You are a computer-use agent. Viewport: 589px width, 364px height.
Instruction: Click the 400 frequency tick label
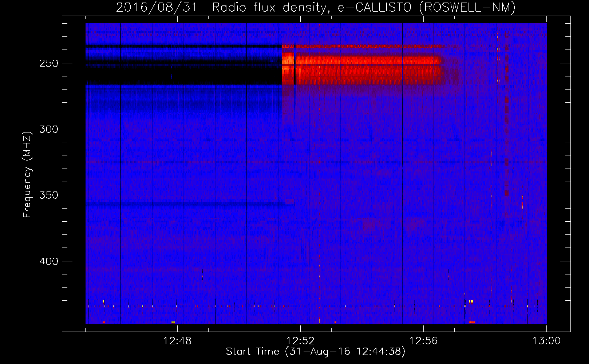[x=49, y=261]
